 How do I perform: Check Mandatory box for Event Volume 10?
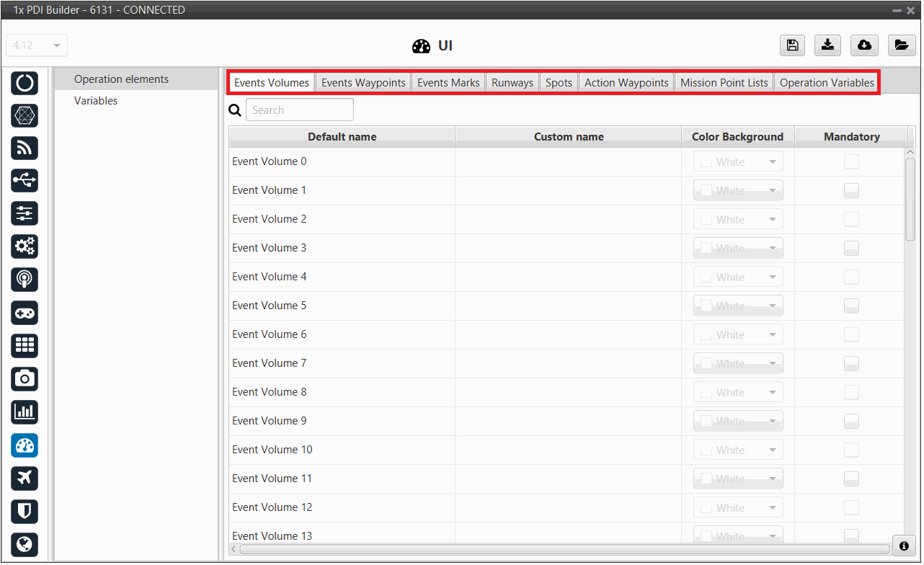(x=851, y=450)
